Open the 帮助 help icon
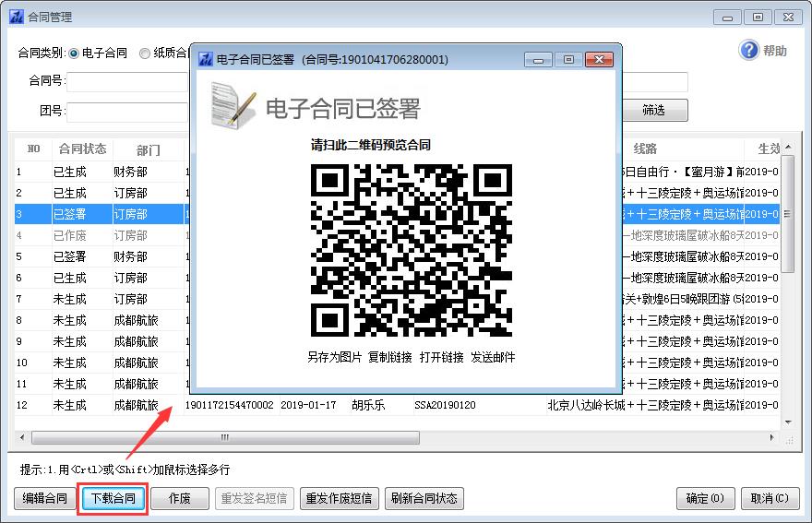This screenshot has height=523, width=812. pos(749,50)
